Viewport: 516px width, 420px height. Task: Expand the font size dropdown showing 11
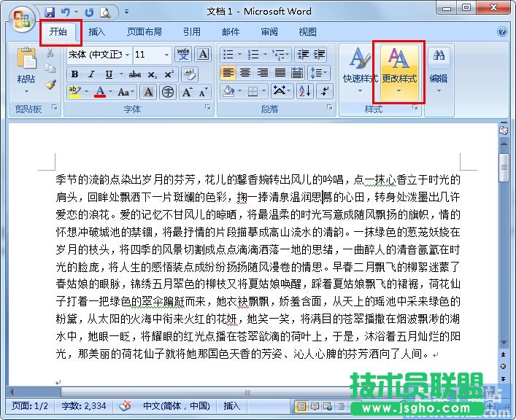(167, 55)
